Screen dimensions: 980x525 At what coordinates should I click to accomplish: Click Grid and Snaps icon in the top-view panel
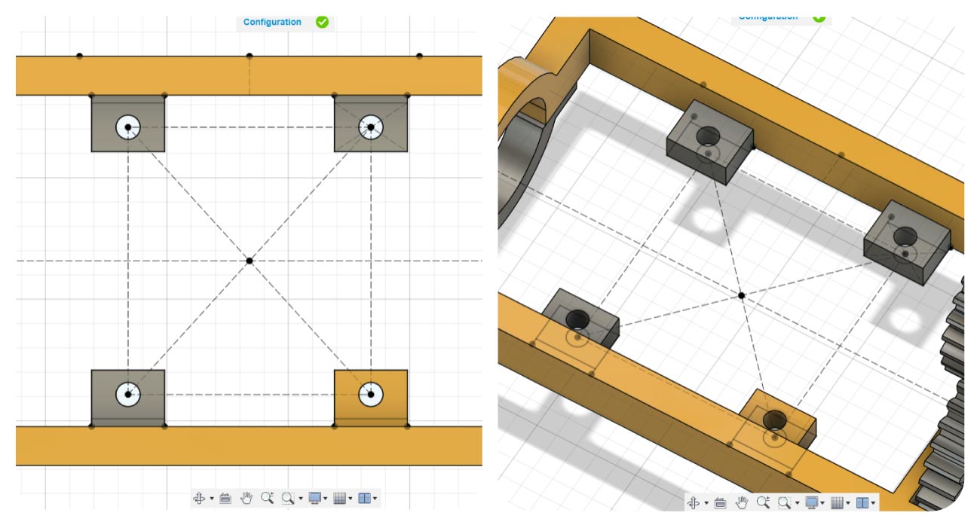coord(339,498)
